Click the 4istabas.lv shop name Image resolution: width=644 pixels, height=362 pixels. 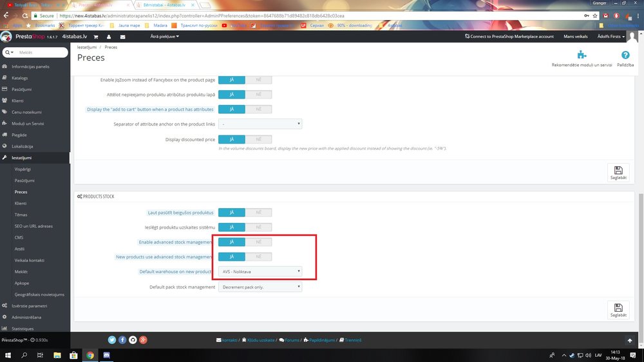point(74,37)
